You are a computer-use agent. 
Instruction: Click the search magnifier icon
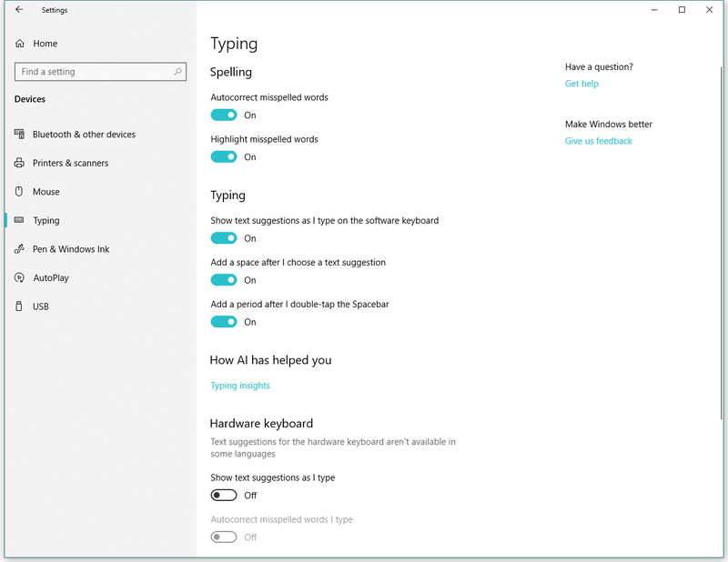point(177,72)
